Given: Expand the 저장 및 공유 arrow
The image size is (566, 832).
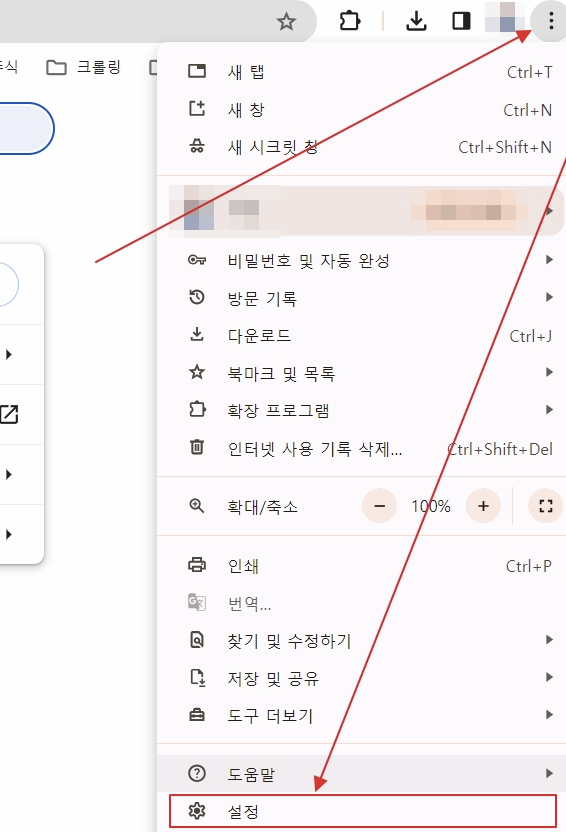Looking at the screenshot, I should click(x=550, y=677).
